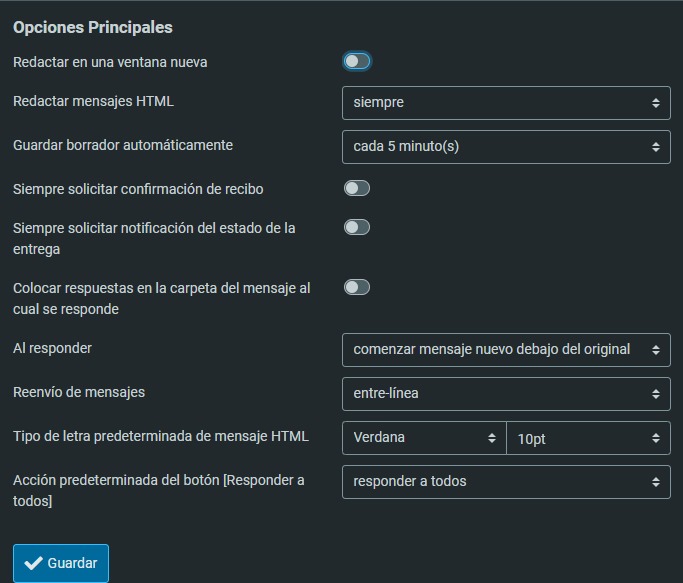Open the Verdana font family dropdown
Image resolution: width=683 pixels, height=583 pixels.
point(424,437)
